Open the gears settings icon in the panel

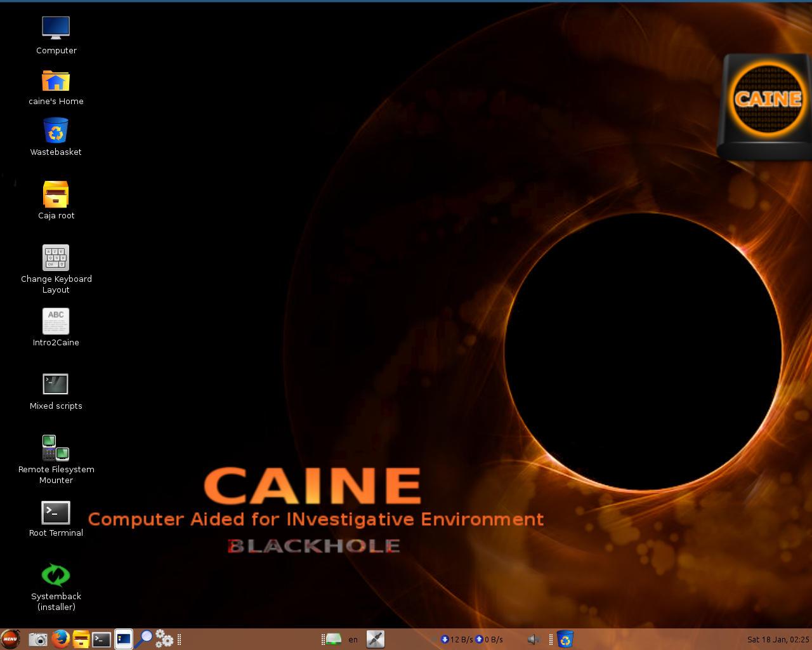point(164,639)
